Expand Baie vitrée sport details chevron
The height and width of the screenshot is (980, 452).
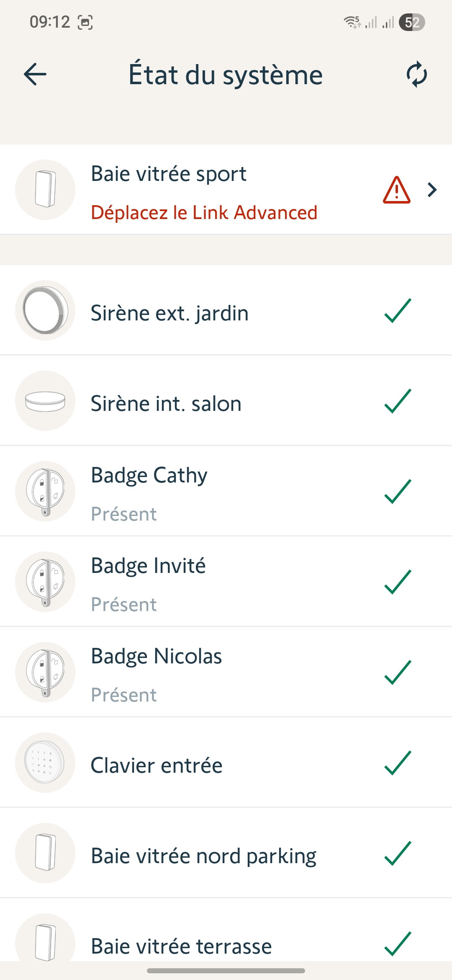coord(432,190)
